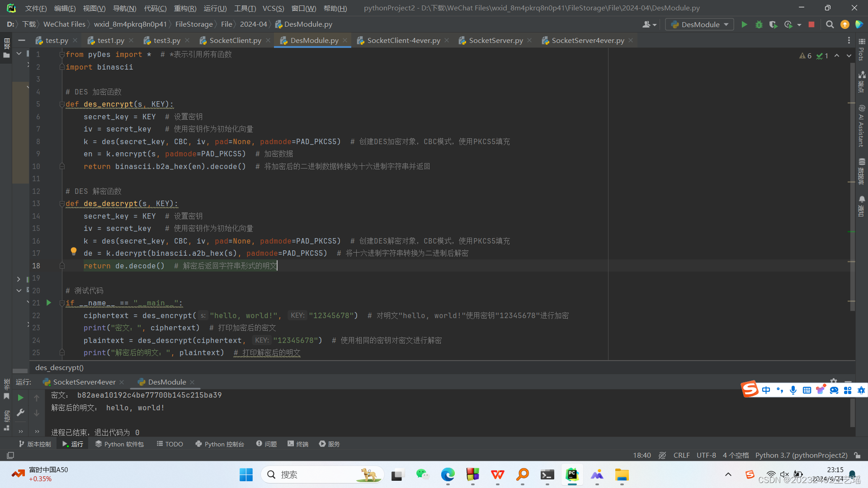
Task: Open the TODO tool window
Action: pos(170,444)
